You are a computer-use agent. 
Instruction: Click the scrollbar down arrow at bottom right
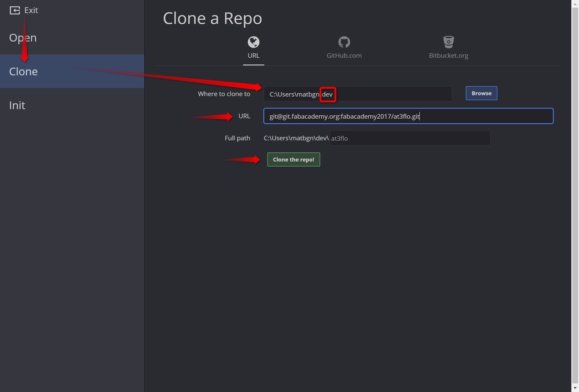(x=575, y=388)
